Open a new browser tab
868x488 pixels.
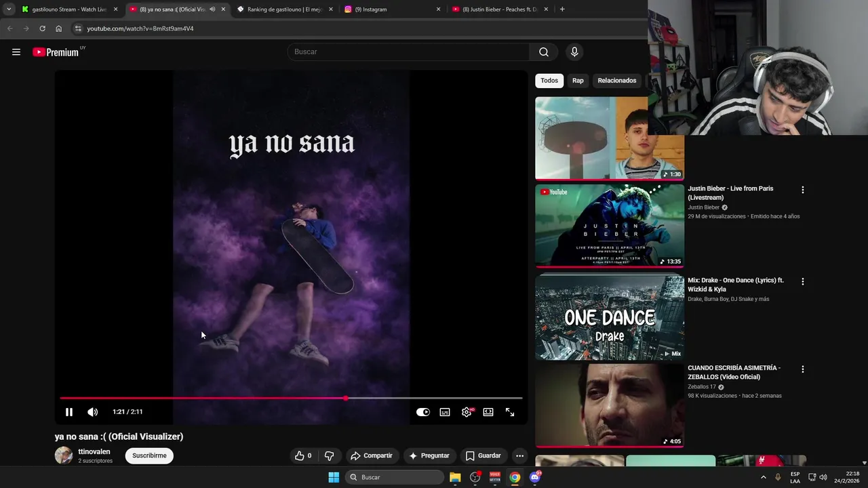pyautogui.click(x=562, y=9)
